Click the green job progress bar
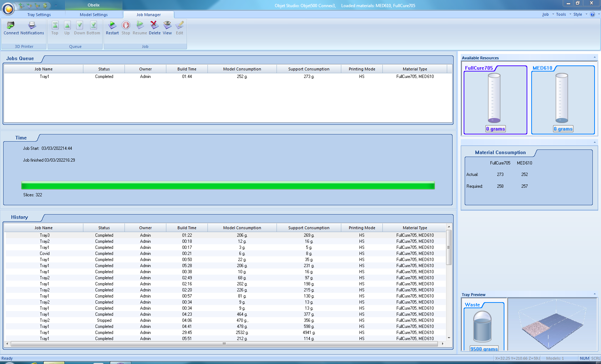Viewport: 601px width, 364px height. click(x=228, y=186)
